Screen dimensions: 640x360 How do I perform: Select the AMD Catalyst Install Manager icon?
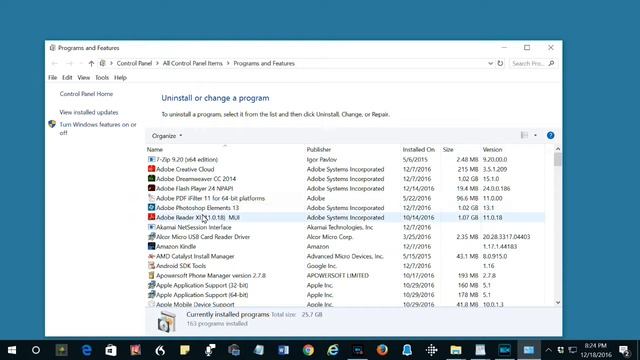(151, 256)
